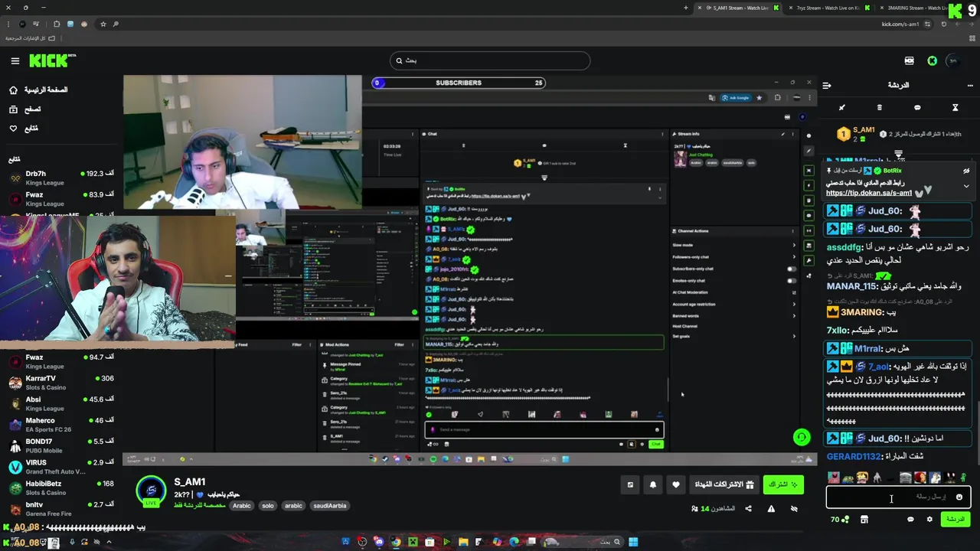Open the emoji picker in chat input
This screenshot has height=551, width=980.
[959, 497]
